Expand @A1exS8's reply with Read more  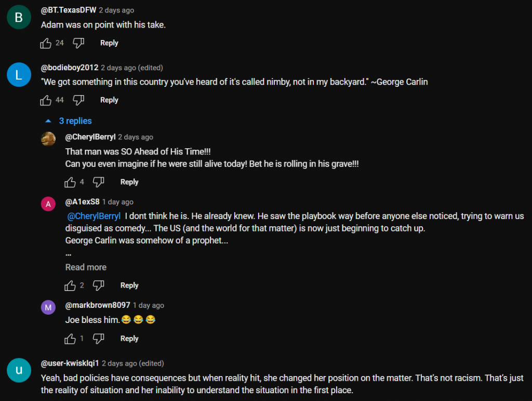click(86, 267)
